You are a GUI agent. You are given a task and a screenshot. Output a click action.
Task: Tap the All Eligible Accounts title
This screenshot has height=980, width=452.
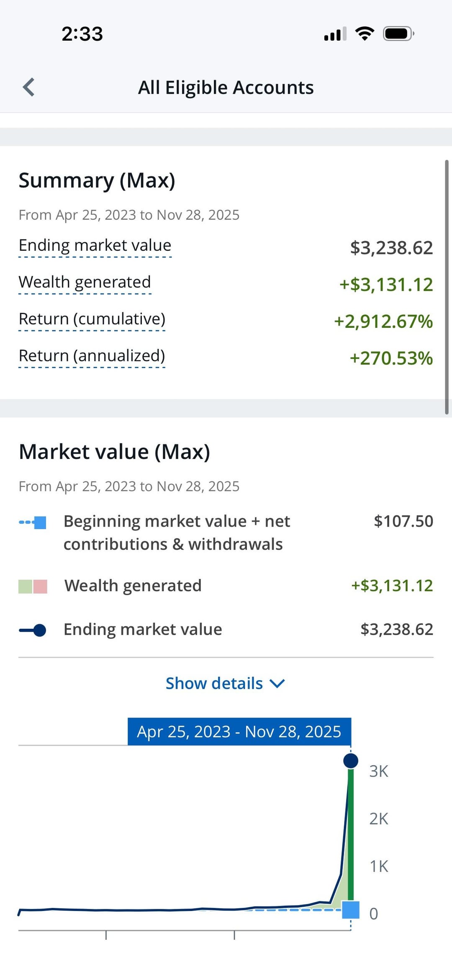[226, 87]
